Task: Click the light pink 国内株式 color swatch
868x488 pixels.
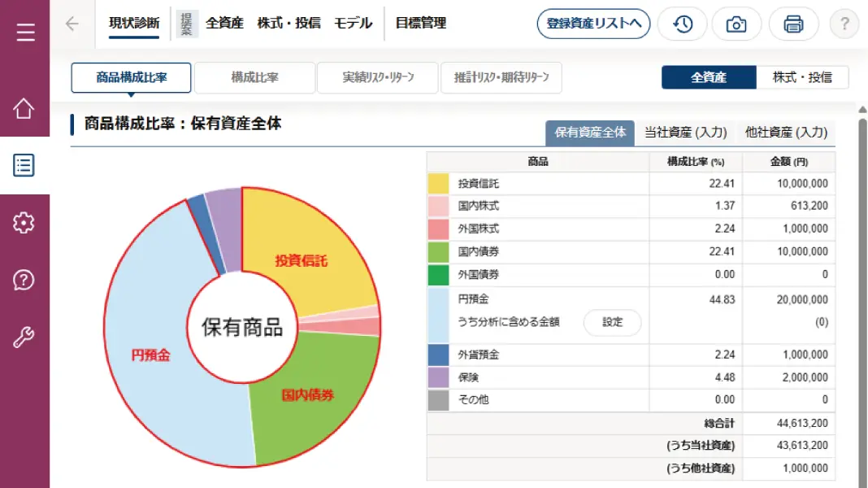Action: (x=438, y=206)
